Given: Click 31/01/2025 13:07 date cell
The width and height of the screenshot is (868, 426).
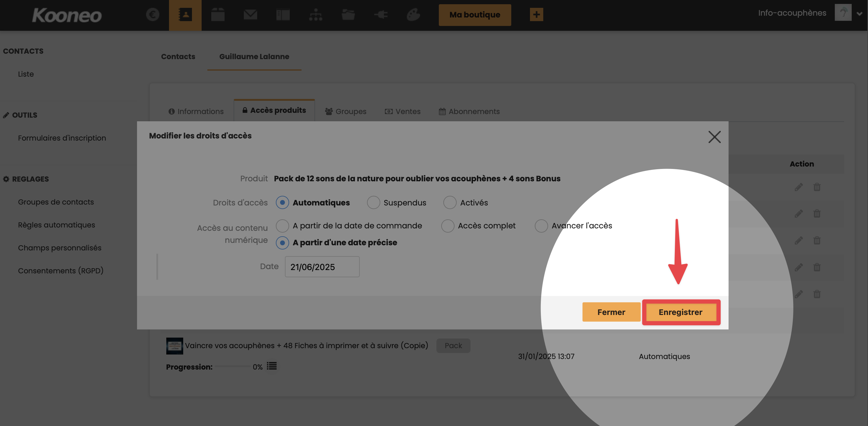Looking at the screenshot, I should coord(546,357).
